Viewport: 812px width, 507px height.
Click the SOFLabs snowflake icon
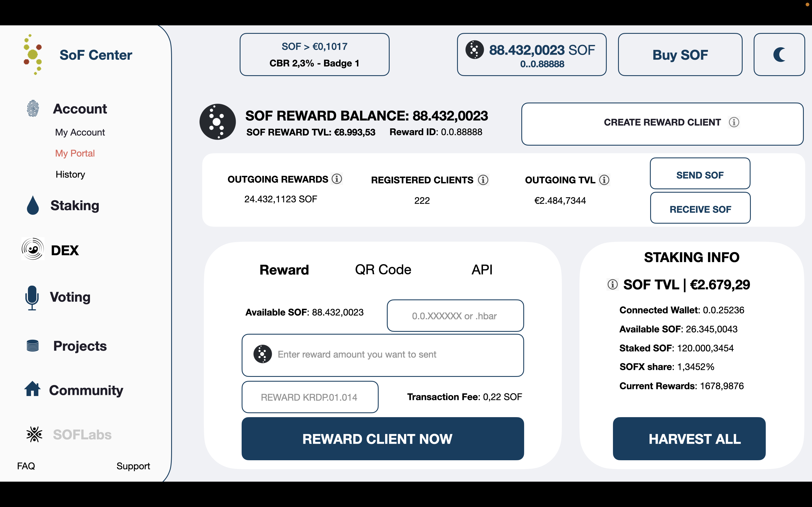34,434
